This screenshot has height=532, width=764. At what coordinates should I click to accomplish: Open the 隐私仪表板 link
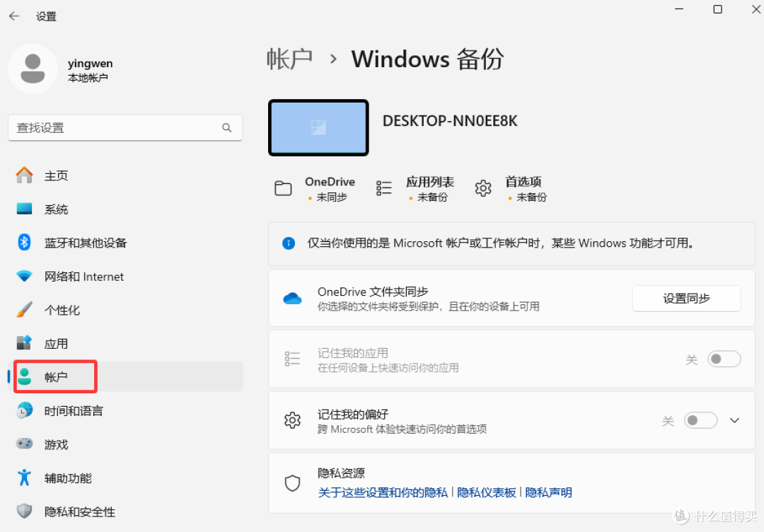click(x=486, y=492)
